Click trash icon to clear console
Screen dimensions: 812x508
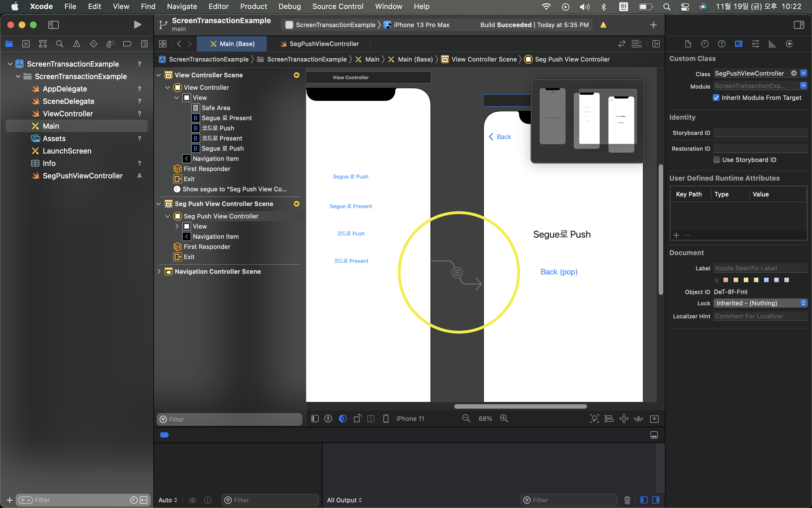coord(627,500)
